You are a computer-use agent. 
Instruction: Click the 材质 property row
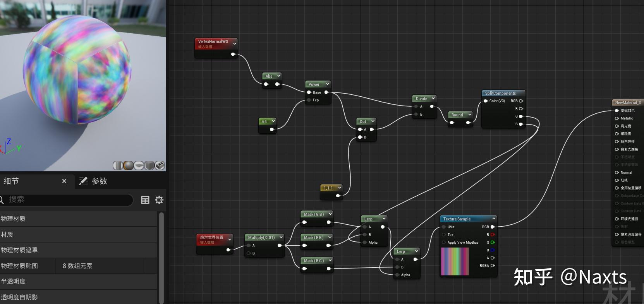click(x=78, y=234)
